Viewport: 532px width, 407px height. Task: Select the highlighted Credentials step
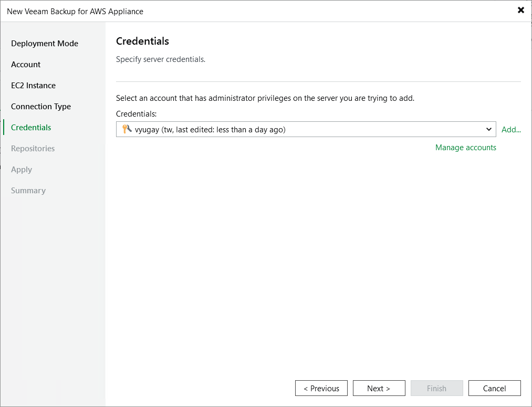(x=30, y=127)
